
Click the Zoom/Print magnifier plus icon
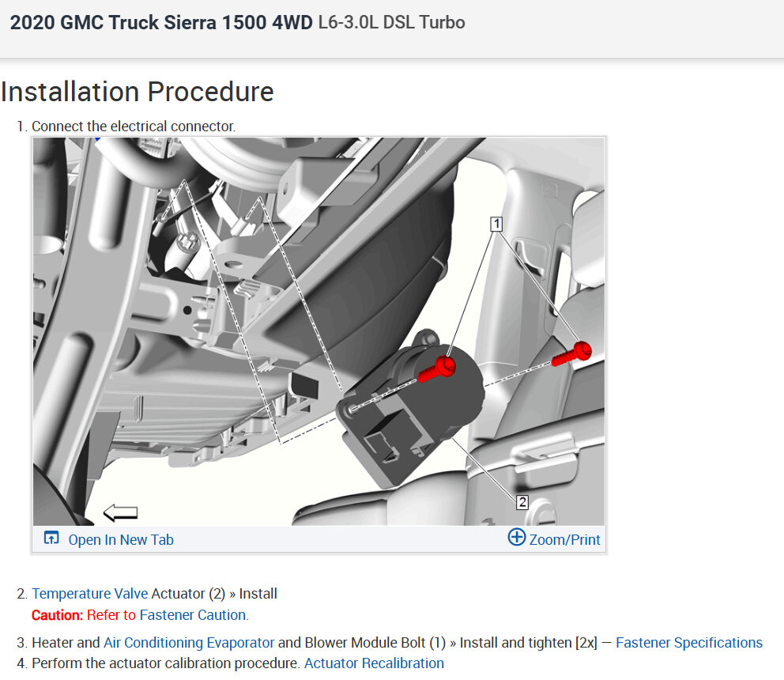[x=517, y=538]
